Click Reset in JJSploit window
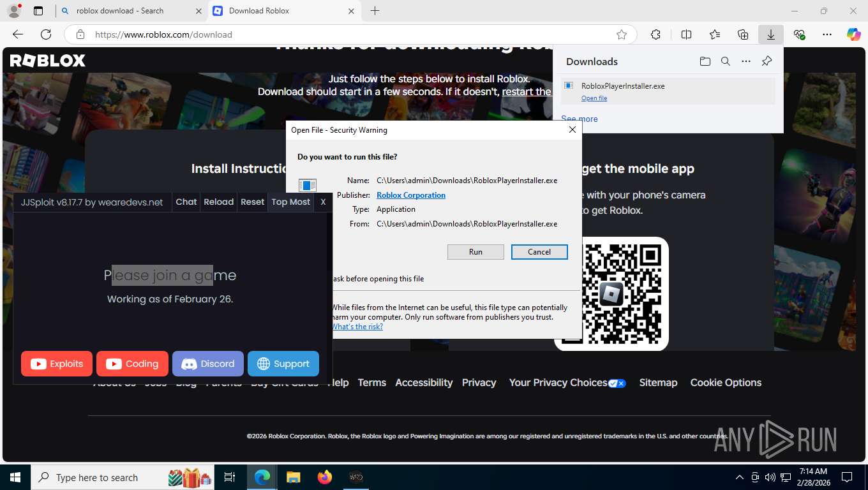The height and width of the screenshot is (490, 868). coord(252,202)
